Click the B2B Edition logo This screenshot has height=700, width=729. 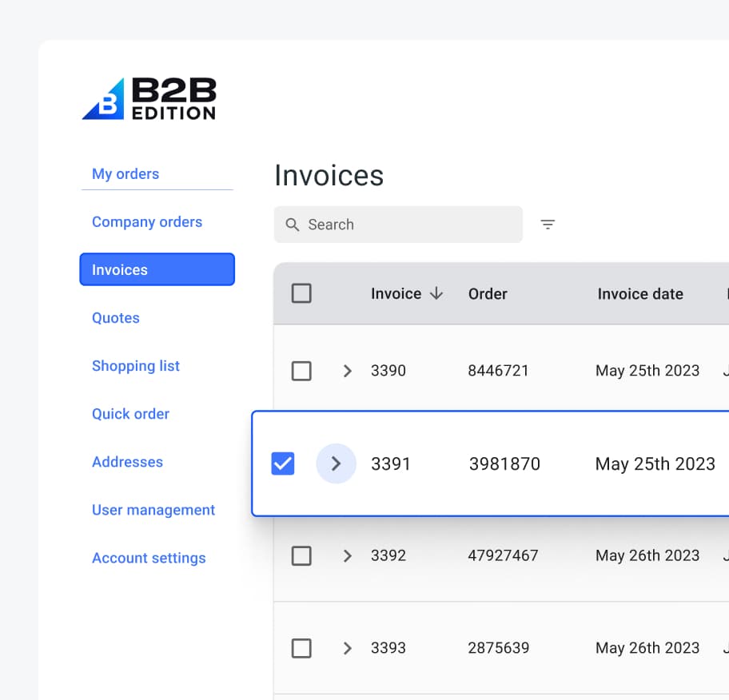click(149, 99)
